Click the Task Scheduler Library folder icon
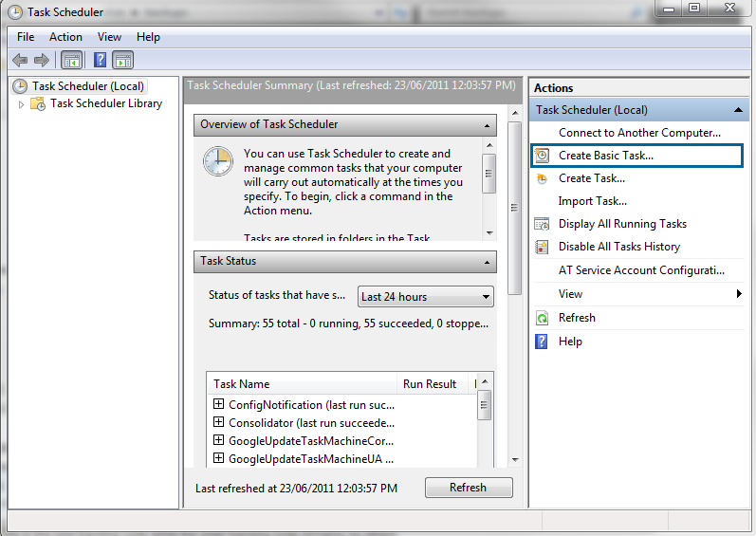The image size is (756, 536). click(x=38, y=103)
